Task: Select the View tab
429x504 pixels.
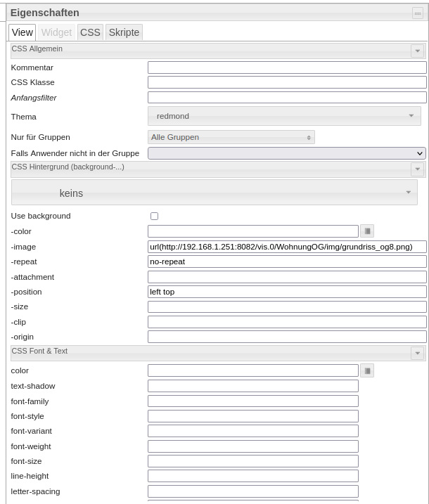Action: pos(23,32)
